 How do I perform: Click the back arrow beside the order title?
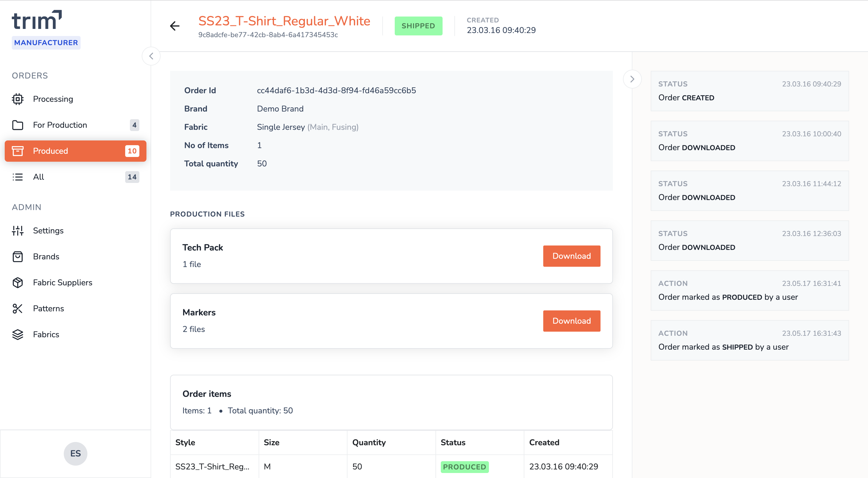point(174,26)
